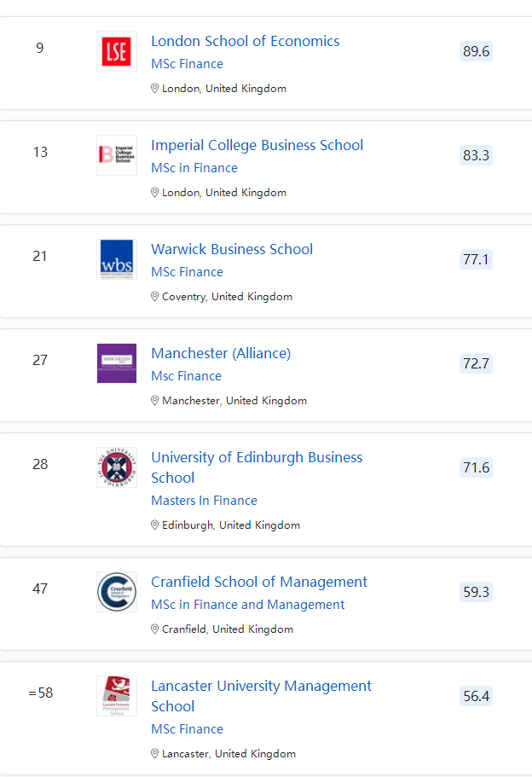The height and width of the screenshot is (777, 532).
Task: Click the rank 21 number
Action: pyautogui.click(x=40, y=256)
